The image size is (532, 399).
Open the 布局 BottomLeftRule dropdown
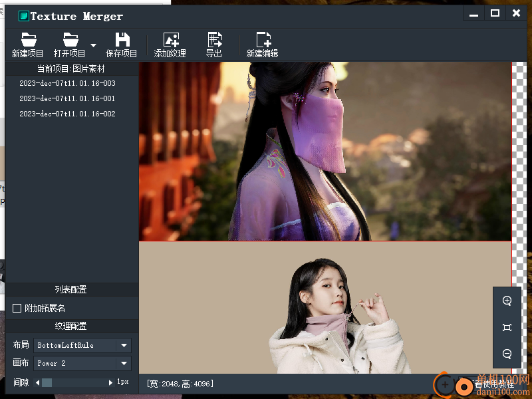(82, 345)
